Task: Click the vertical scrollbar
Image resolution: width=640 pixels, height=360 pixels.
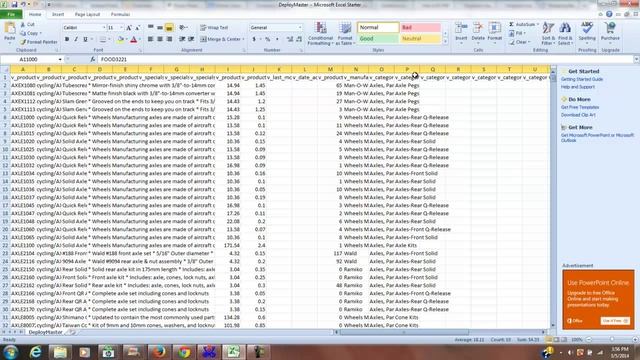Action: point(553,198)
